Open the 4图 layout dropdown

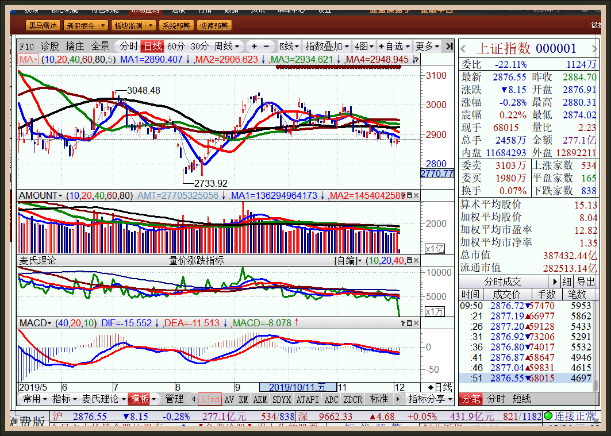pyautogui.click(x=364, y=46)
